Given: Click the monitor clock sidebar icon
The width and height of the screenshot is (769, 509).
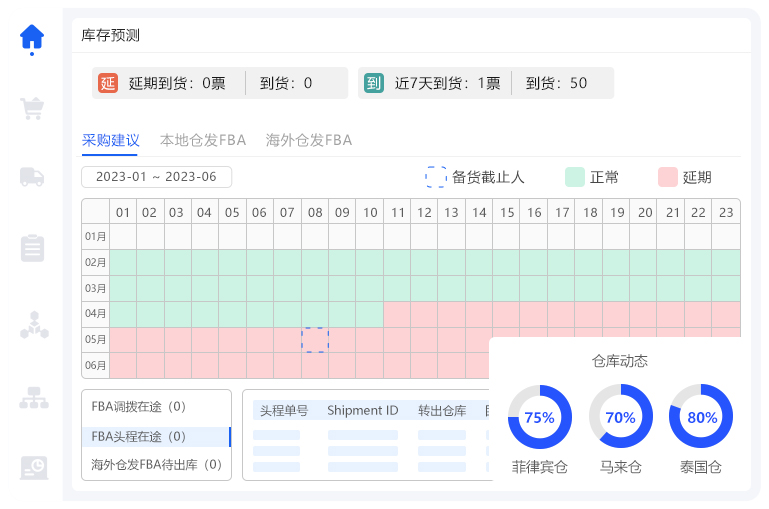Looking at the screenshot, I should [33, 467].
